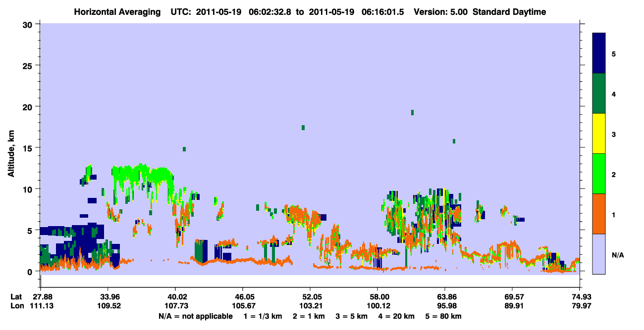Click the 20 altitude tick label
644x330 pixels.
(x=28, y=106)
